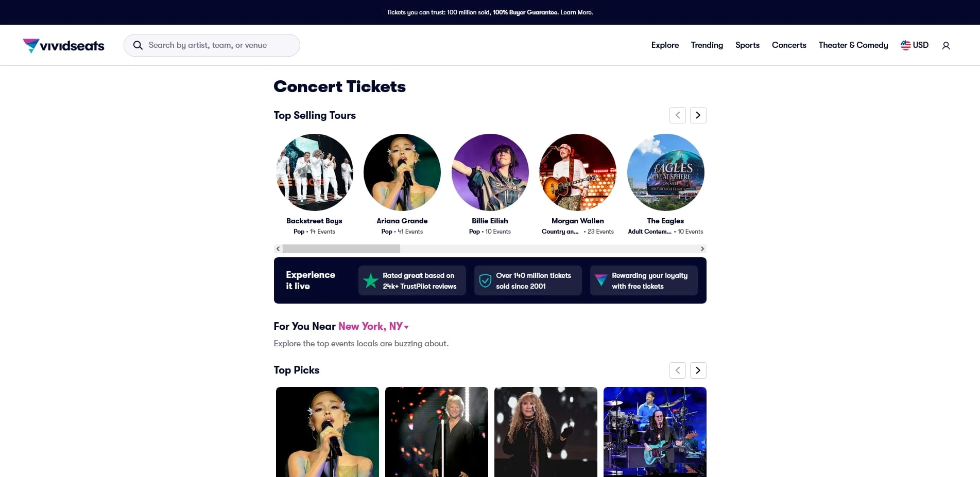Open Billie Eilish tour page

pos(490,172)
